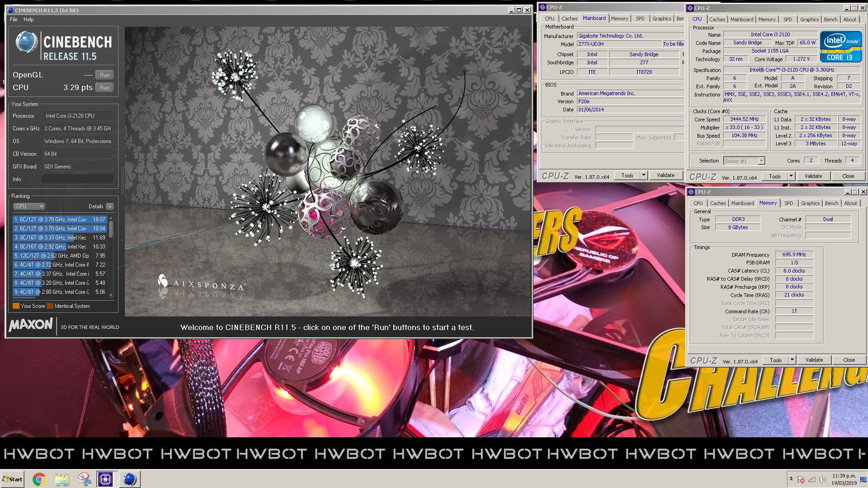
Task: Click the Z77X-UD3H motherboard model field
Action: coord(620,44)
